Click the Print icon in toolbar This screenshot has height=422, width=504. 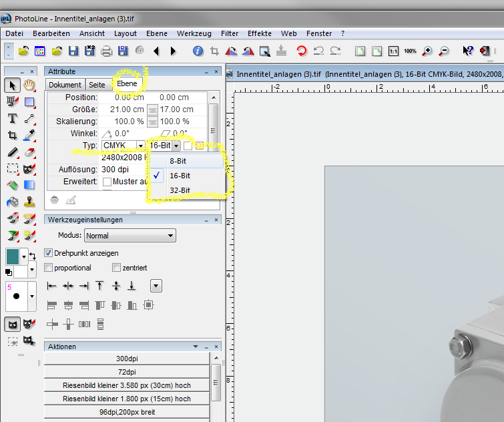(x=106, y=51)
